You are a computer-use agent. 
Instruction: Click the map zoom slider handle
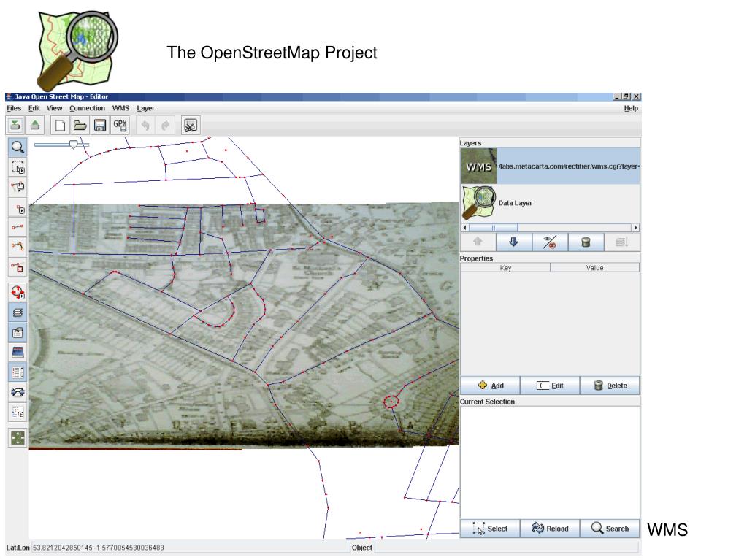[x=73, y=145]
